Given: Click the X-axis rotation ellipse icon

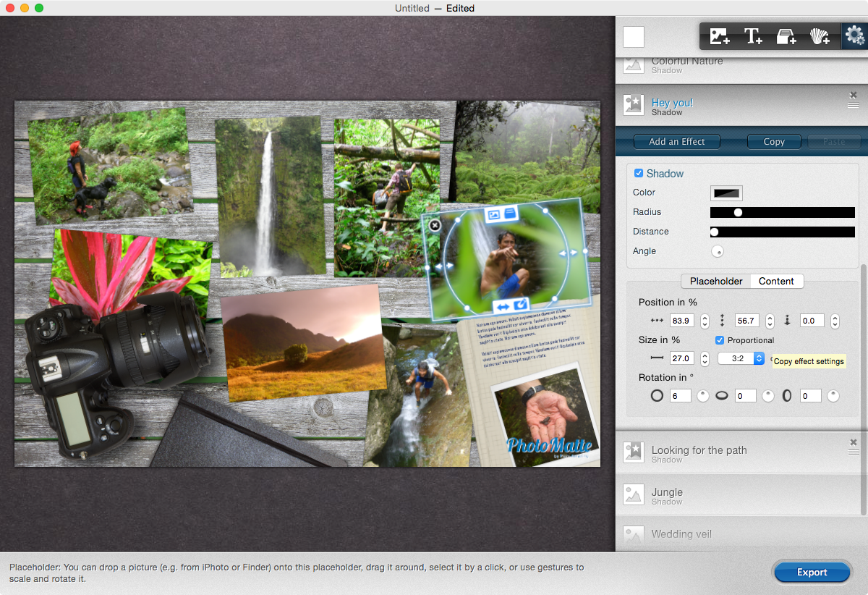Looking at the screenshot, I should [722, 396].
